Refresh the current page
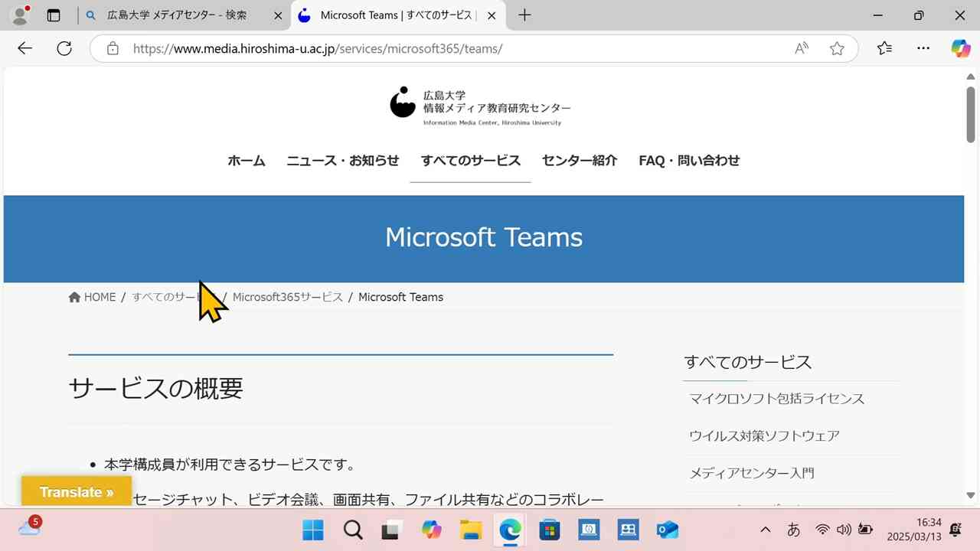 click(64, 48)
